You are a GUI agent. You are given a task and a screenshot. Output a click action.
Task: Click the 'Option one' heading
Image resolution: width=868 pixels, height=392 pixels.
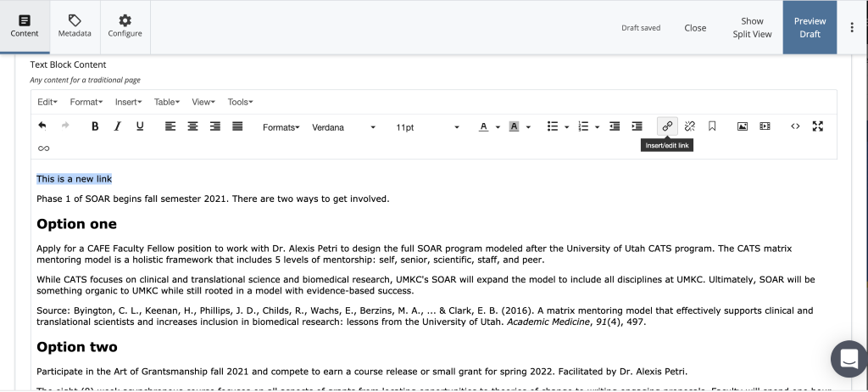pos(77,224)
